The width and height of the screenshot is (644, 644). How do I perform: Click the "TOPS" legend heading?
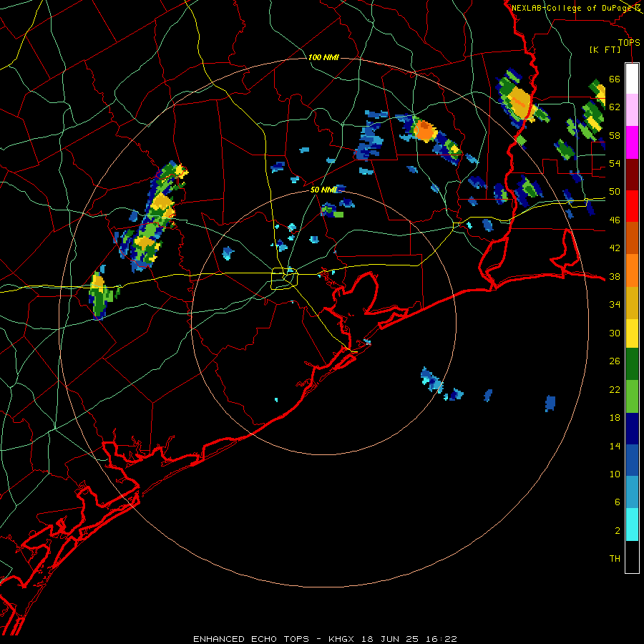tap(629, 42)
